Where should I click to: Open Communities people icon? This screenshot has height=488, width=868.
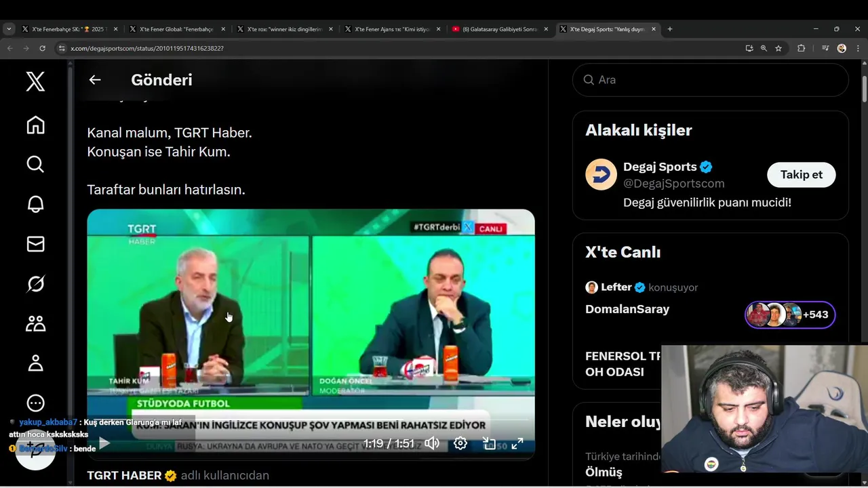pyautogui.click(x=35, y=323)
